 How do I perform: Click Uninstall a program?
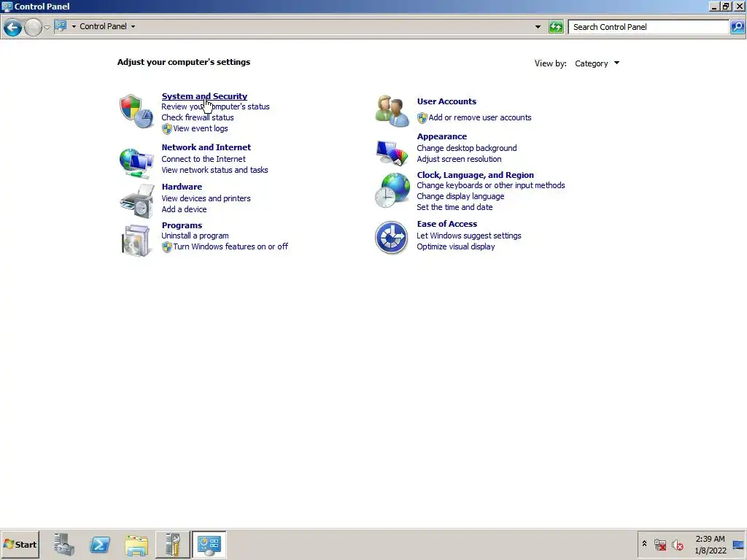tap(195, 236)
